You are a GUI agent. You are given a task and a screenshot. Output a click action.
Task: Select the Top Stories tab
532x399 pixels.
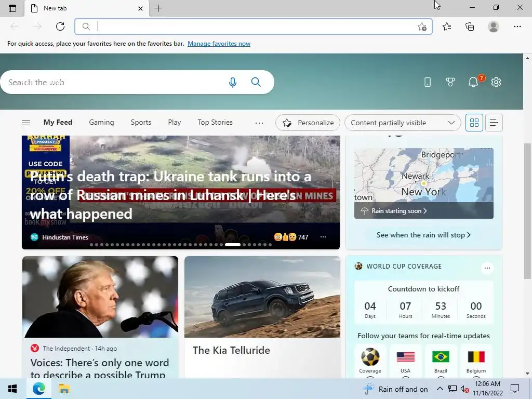point(215,123)
